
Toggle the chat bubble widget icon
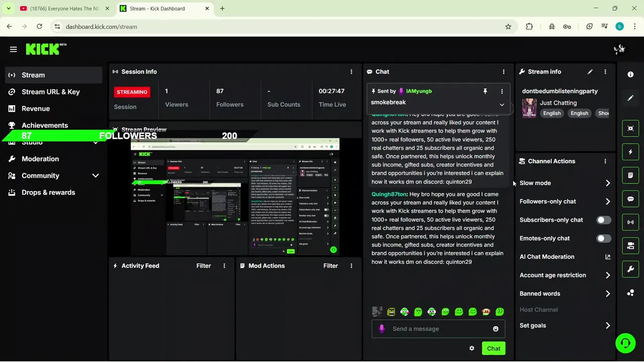(630, 199)
